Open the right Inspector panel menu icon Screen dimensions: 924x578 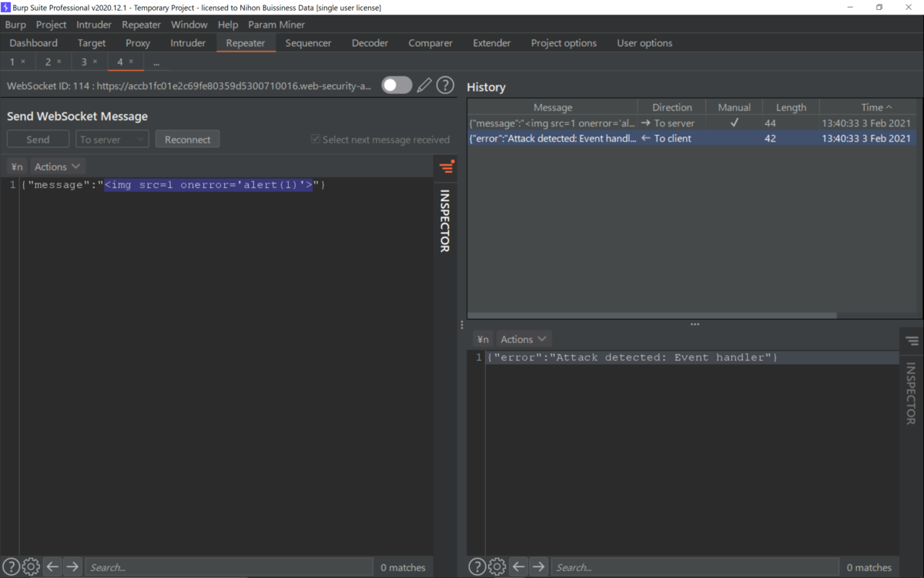tap(912, 341)
